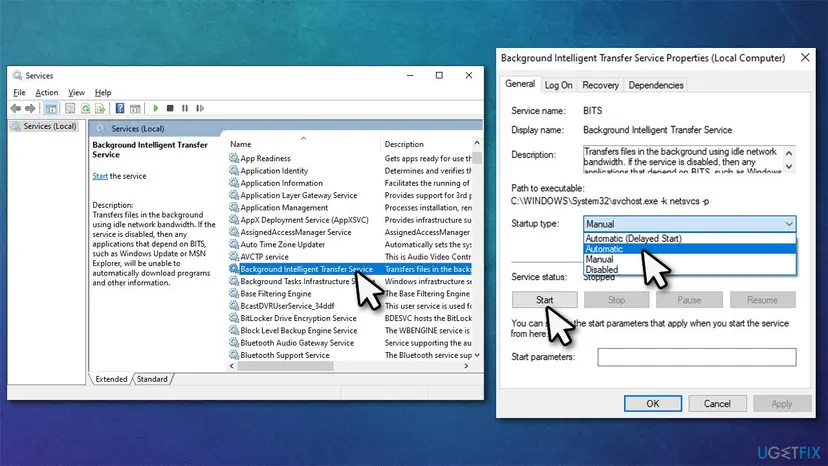This screenshot has height=466, width=828.
Task: Choose Manual startup type option
Action: [x=690, y=259]
